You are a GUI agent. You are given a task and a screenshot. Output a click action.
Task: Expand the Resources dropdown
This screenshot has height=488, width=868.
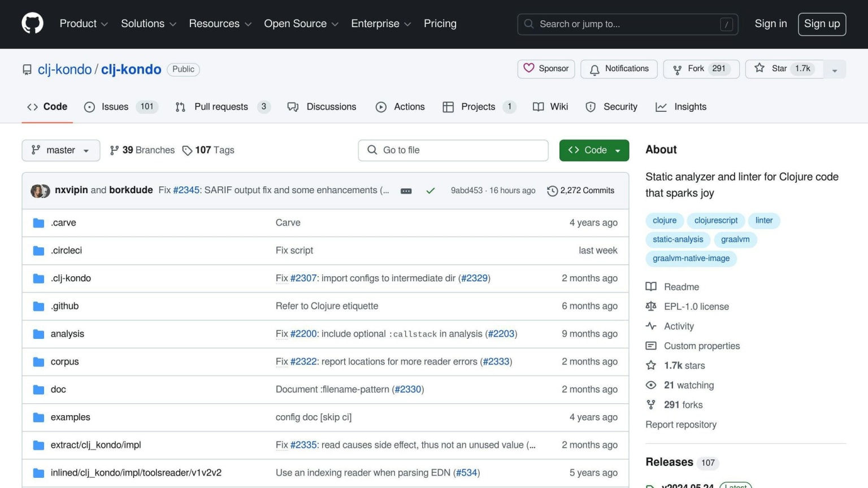tap(220, 24)
